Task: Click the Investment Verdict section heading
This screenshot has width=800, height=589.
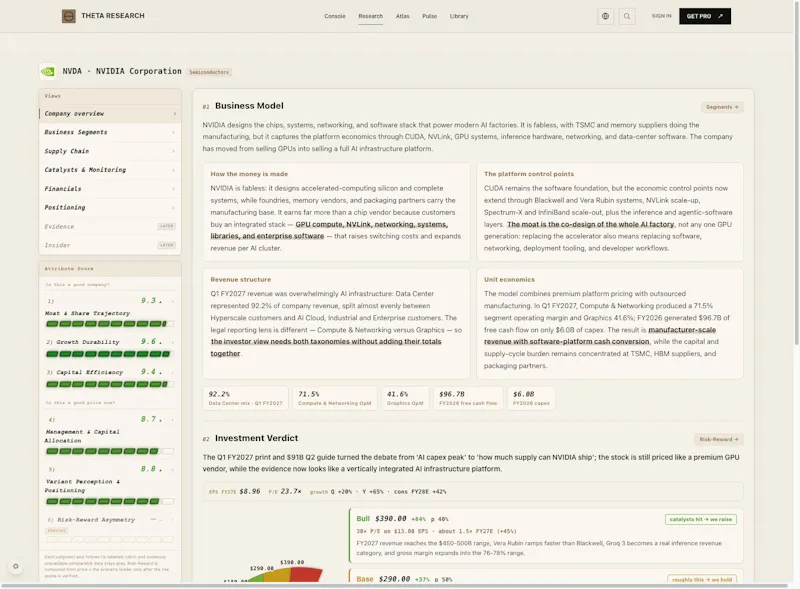Action: pyautogui.click(x=256, y=438)
